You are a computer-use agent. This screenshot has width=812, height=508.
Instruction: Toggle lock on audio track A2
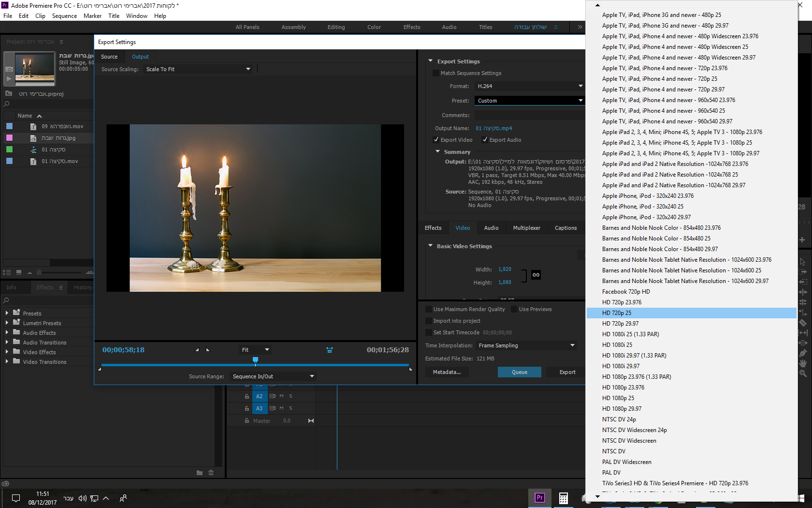tap(246, 396)
